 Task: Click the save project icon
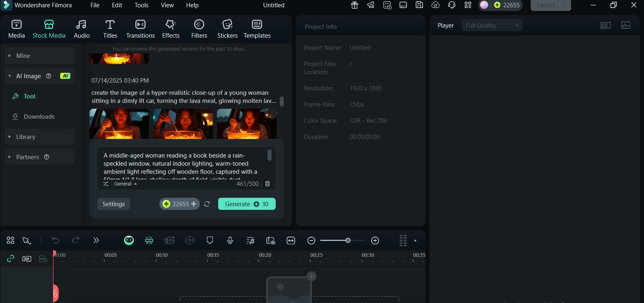click(x=419, y=5)
